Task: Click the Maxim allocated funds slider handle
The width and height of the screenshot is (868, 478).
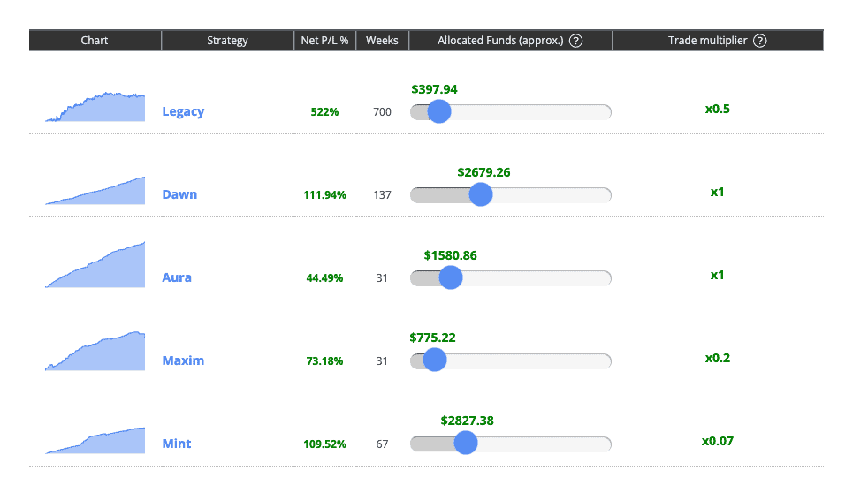Action: [435, 360]
